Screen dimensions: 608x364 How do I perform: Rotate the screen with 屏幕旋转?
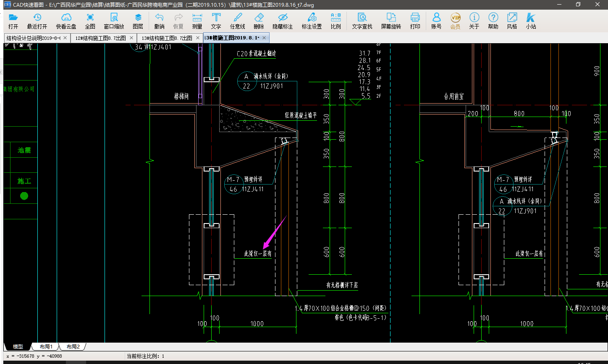tap(391, 21)
